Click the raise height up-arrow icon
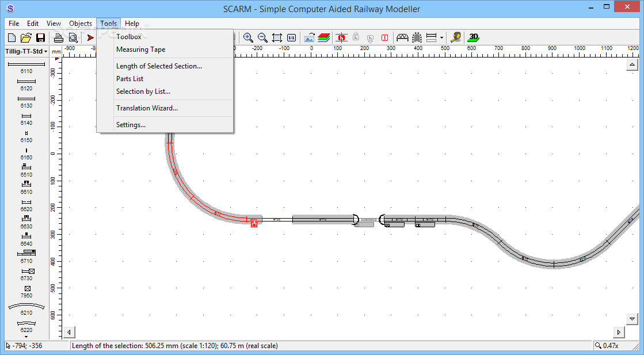 (x=356, y=36)
